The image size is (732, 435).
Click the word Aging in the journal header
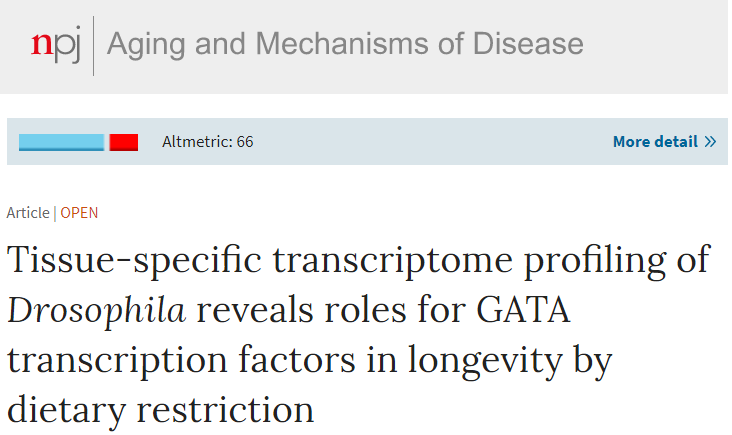tap(147, 45)
